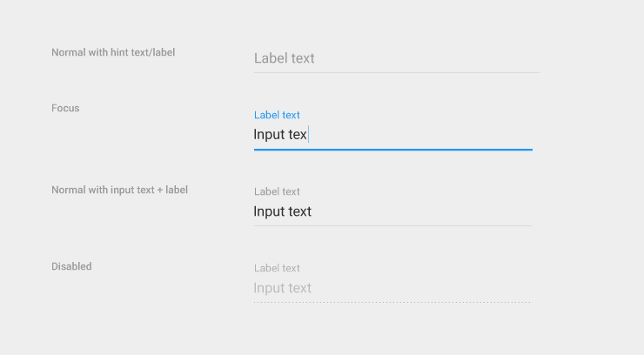Click the focused field containing Input tex
The width and height of the screenshot is (644, 355).
pos(392,135)
